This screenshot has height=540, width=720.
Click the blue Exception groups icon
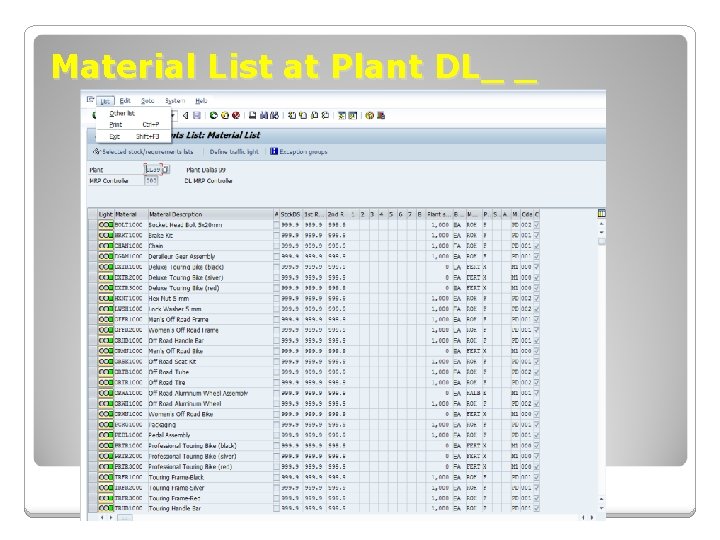click(x=274, y=151)
